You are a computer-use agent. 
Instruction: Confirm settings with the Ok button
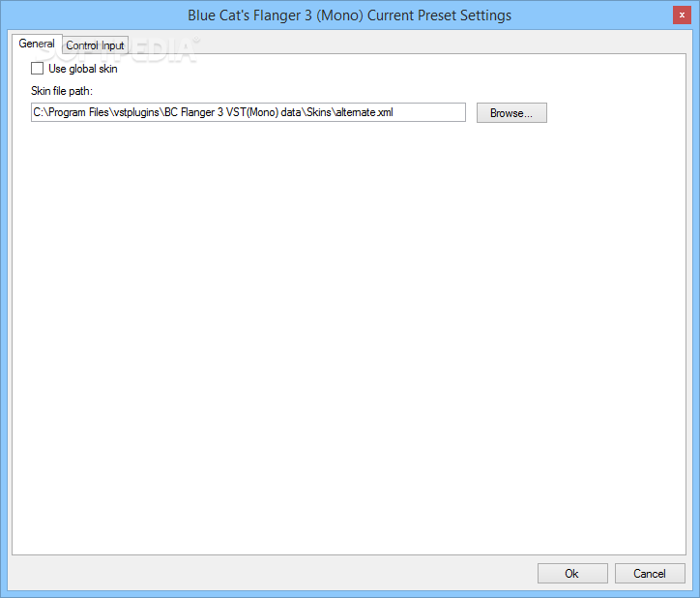point(572,574)
